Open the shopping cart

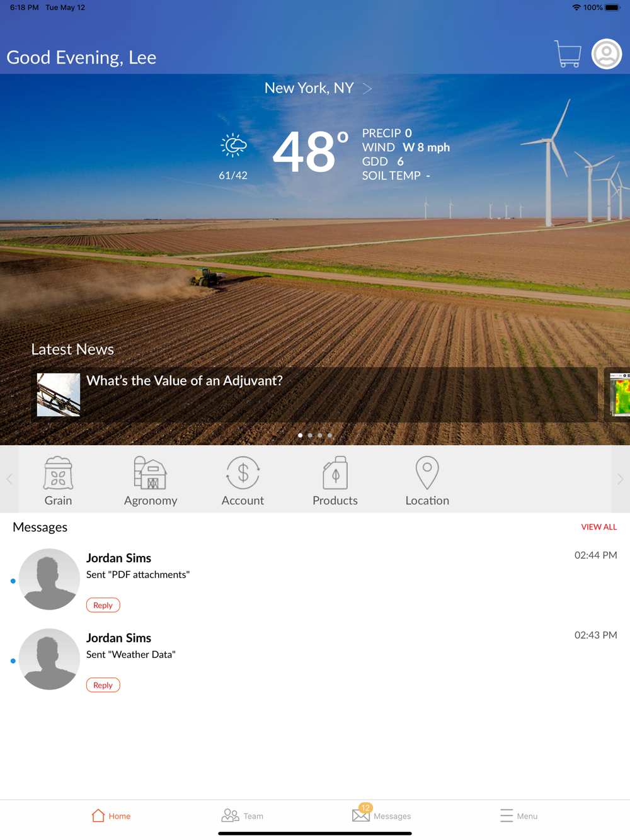tap(568, 54)
